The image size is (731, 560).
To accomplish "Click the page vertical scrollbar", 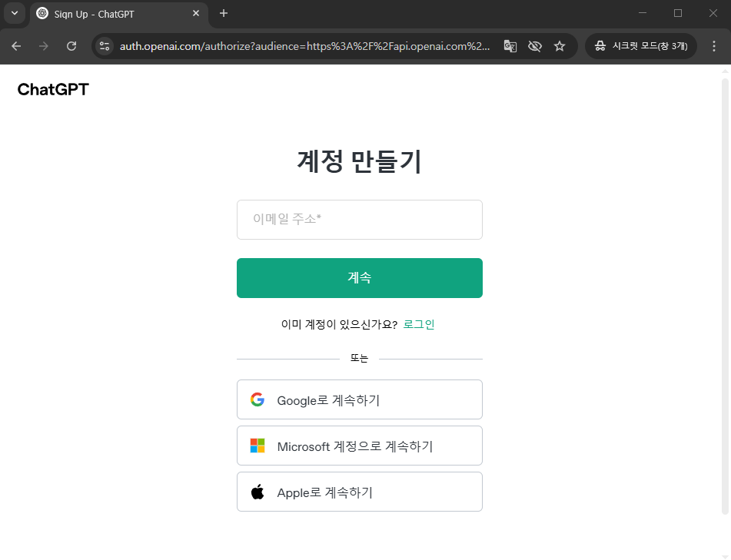I will [725, 296].
